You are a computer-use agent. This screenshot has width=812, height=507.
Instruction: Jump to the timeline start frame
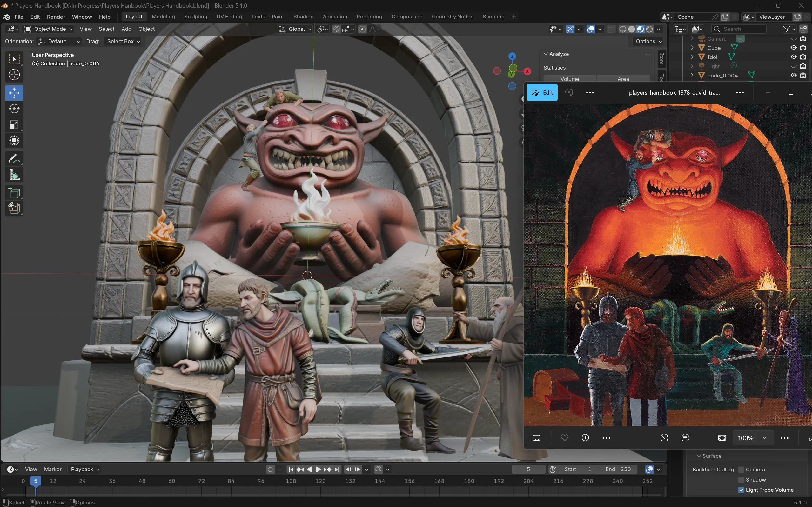pos(291,470)
